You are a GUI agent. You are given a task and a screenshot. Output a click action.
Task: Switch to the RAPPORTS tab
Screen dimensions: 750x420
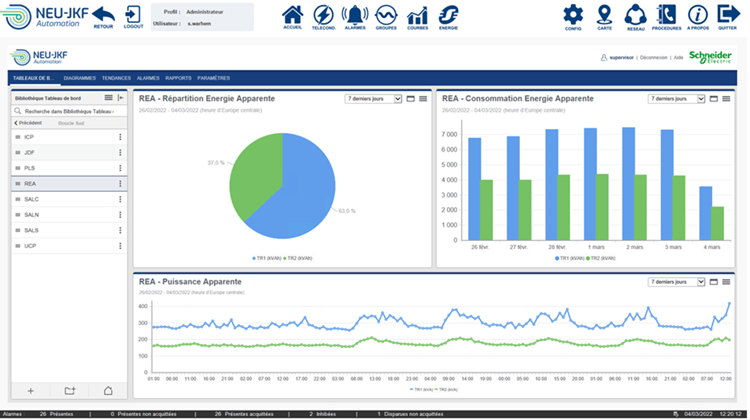pyautogui.click(x=178, y=77)
